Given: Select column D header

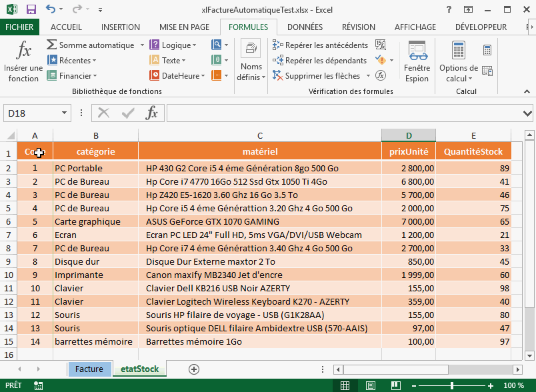Looking at the screenshot, I should pos(409,135).
